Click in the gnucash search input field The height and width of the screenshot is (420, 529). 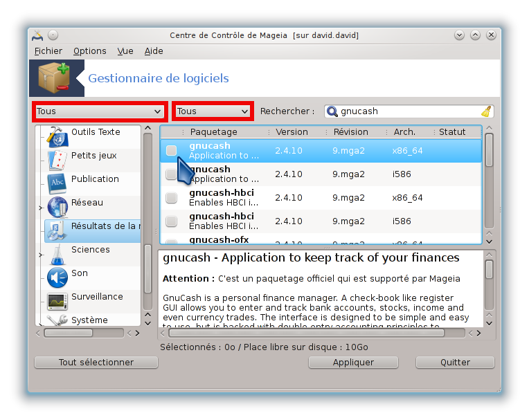[409, 111]
